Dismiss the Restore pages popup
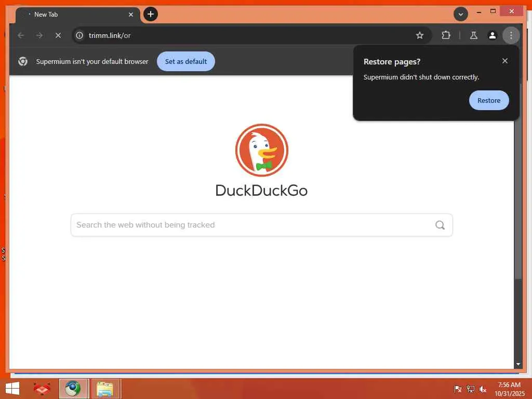The height and width of the screenshot is (399, 532). pos(505,61)
